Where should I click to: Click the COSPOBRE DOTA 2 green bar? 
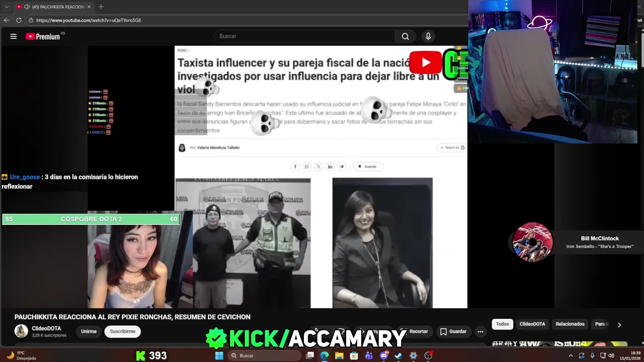point(91,219)
